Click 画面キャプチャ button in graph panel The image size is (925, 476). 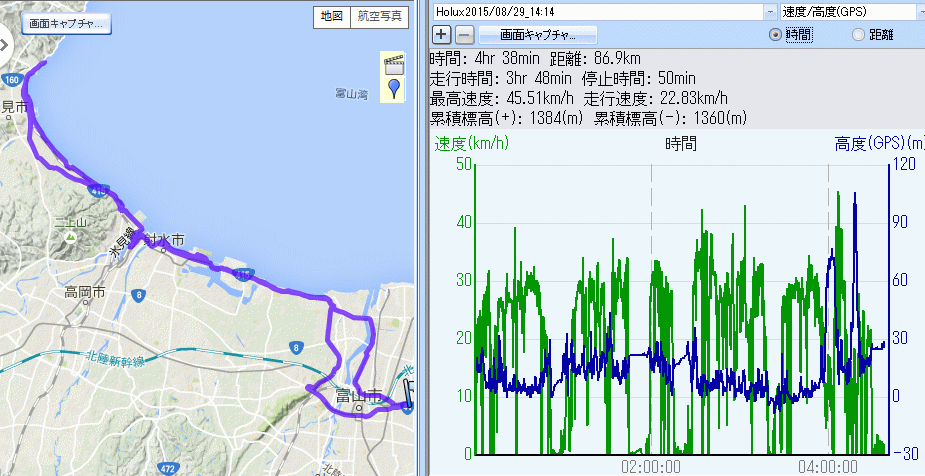tap(538, 34)
